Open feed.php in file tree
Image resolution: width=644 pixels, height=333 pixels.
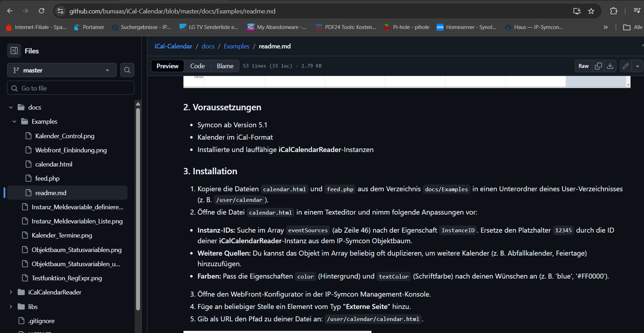click(x=47, y=179)
